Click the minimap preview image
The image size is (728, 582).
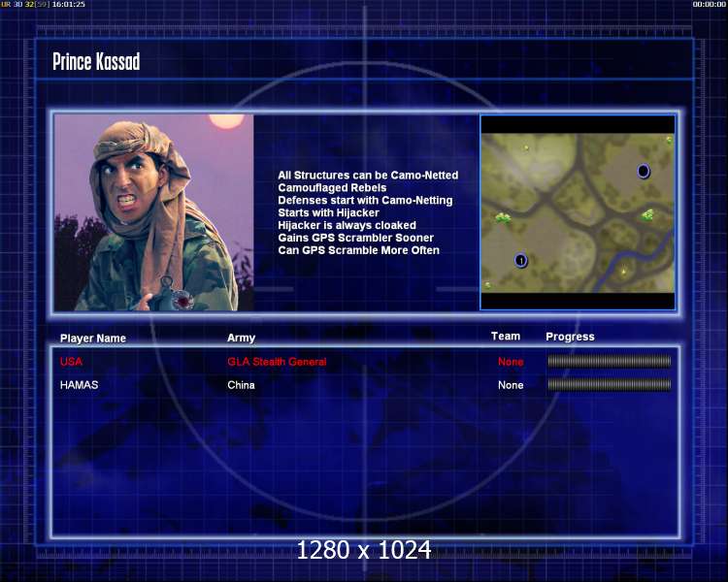click(578, 212)
